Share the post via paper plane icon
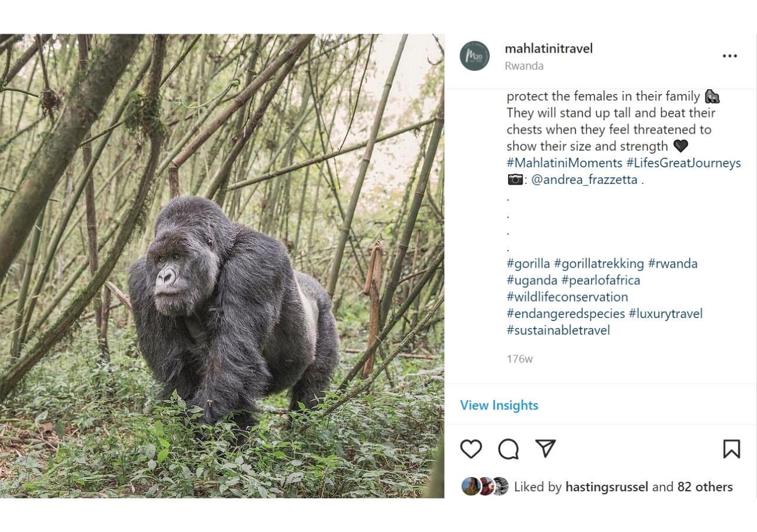Screen dimensions: 757x532 click(545, 449)
